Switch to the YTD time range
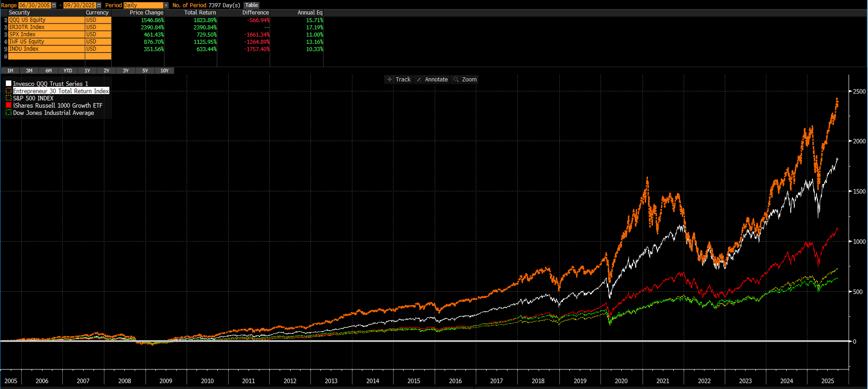 (68, 71)
